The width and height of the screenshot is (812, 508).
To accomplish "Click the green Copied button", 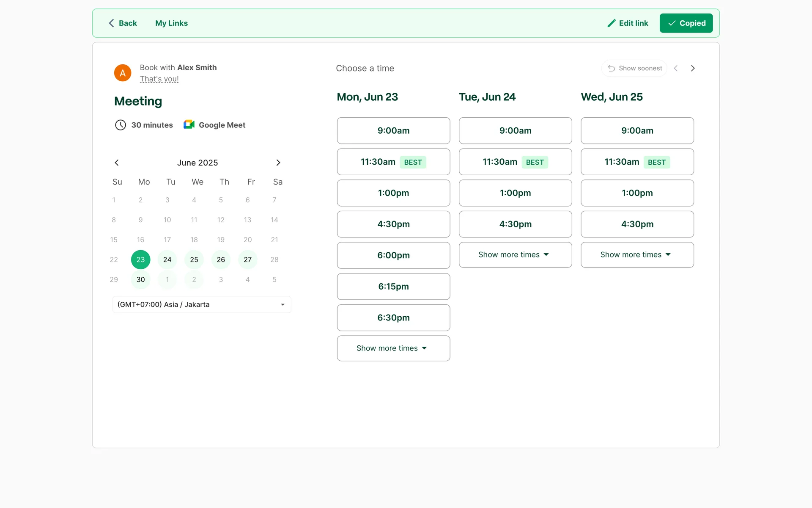I will tap(686, 23).
